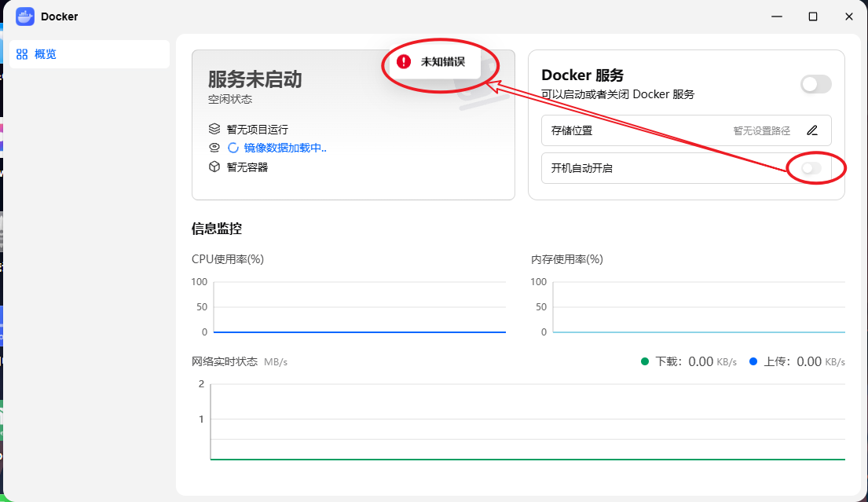The width and height of the screenshot is (868, 502).
Task: Click inside the network status chart area
Action: click(528, 422)
